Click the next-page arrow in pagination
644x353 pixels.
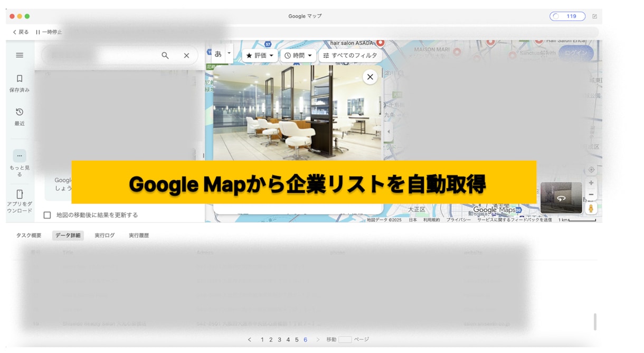[x=318, y=340]
